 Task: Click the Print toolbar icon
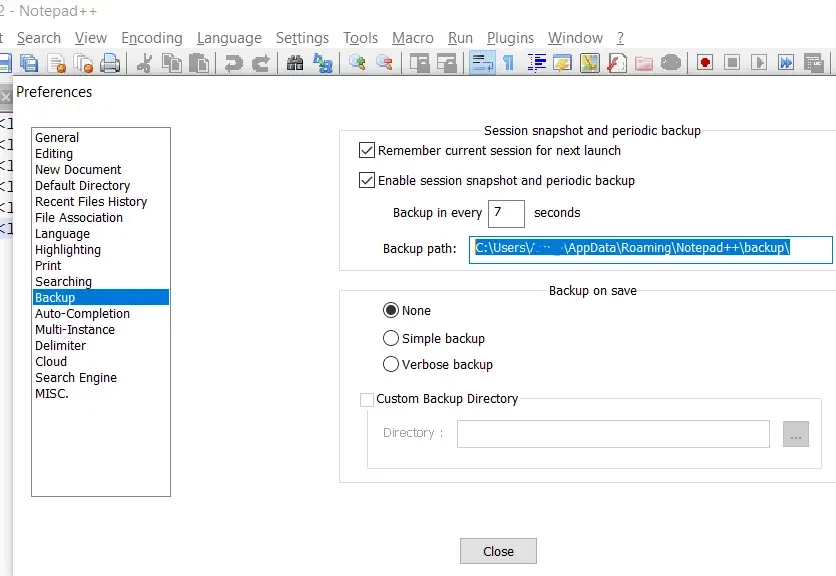pos(110,62)
